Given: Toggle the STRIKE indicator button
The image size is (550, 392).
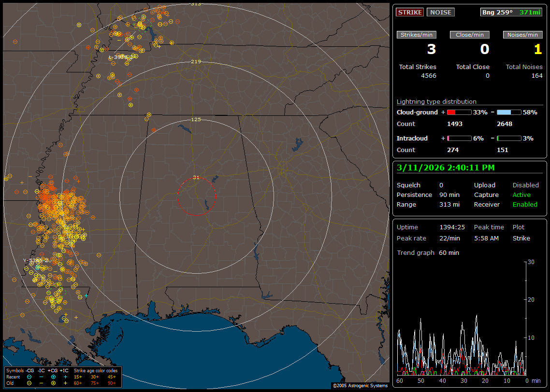Looking at the screenshot, I should click(410, 12).
